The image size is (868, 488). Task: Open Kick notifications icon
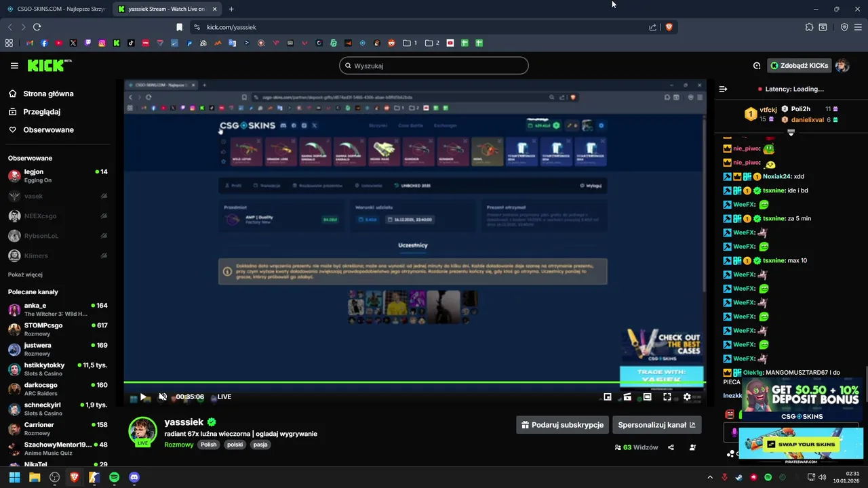click(x=757, y=66)
